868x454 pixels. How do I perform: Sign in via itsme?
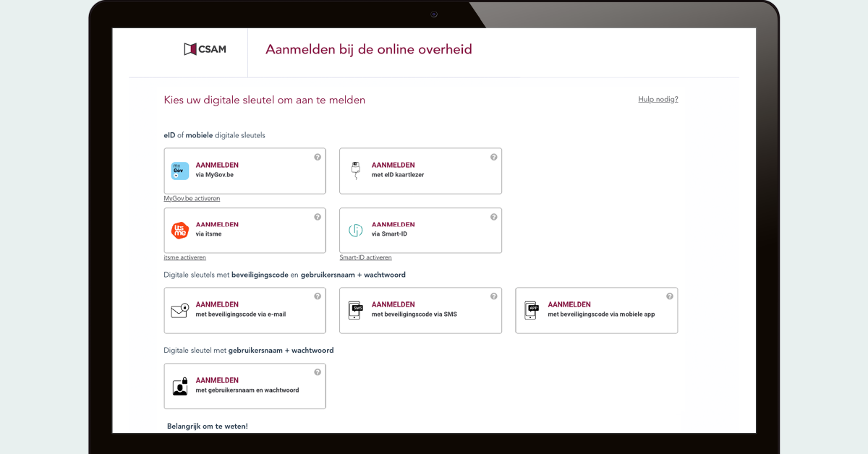click(x=245, y=231)
